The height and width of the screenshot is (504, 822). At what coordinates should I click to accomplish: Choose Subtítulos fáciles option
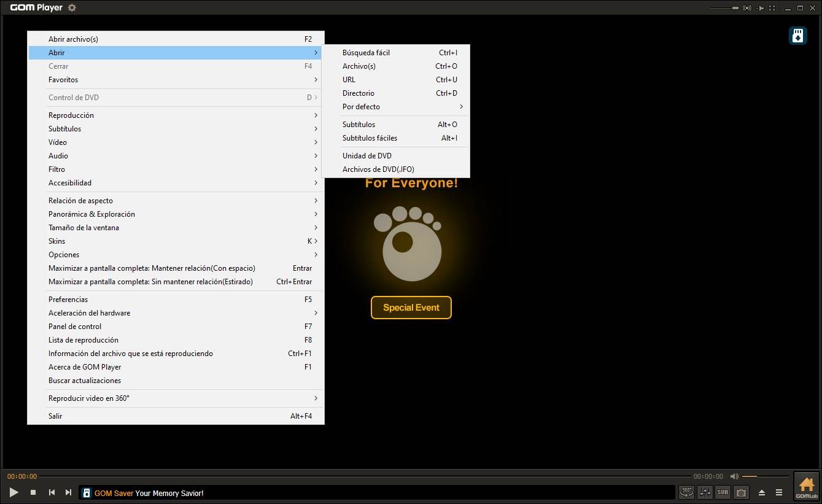[396, 138]
